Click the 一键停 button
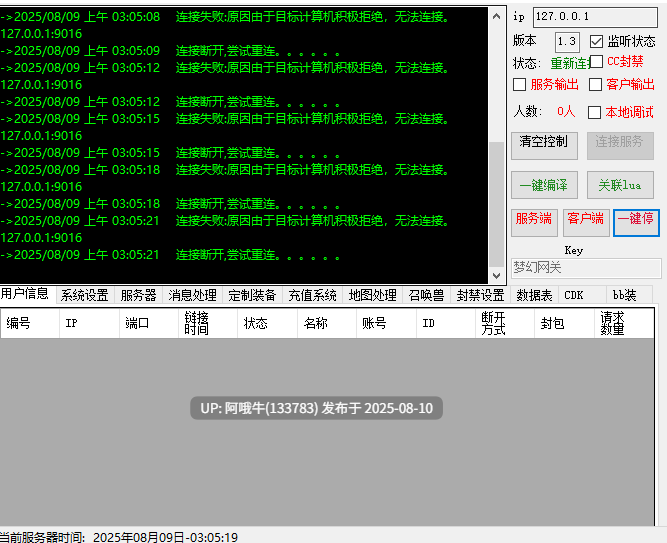Viewport: 667px width, 543px height. pyautogui.click(x=636, y=223)
